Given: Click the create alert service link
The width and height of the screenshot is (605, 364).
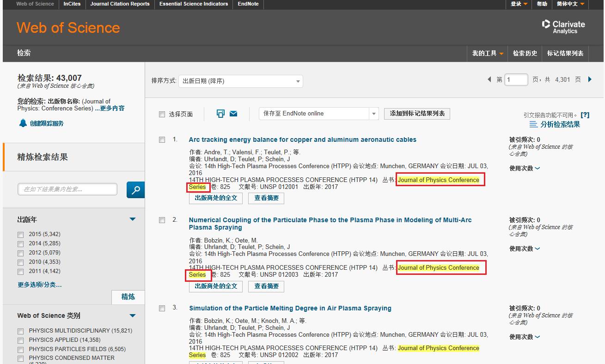Looking at the screenshot, I should [x=47, y=123].
